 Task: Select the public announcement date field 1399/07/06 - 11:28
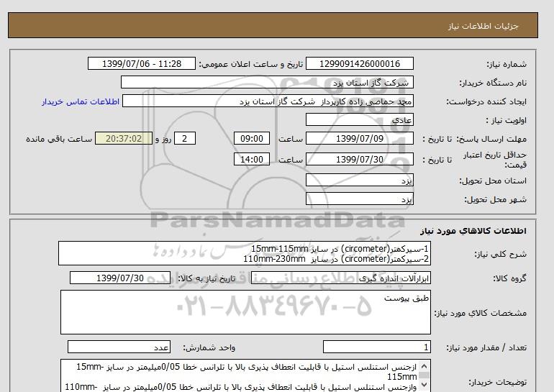pos(141,63)
